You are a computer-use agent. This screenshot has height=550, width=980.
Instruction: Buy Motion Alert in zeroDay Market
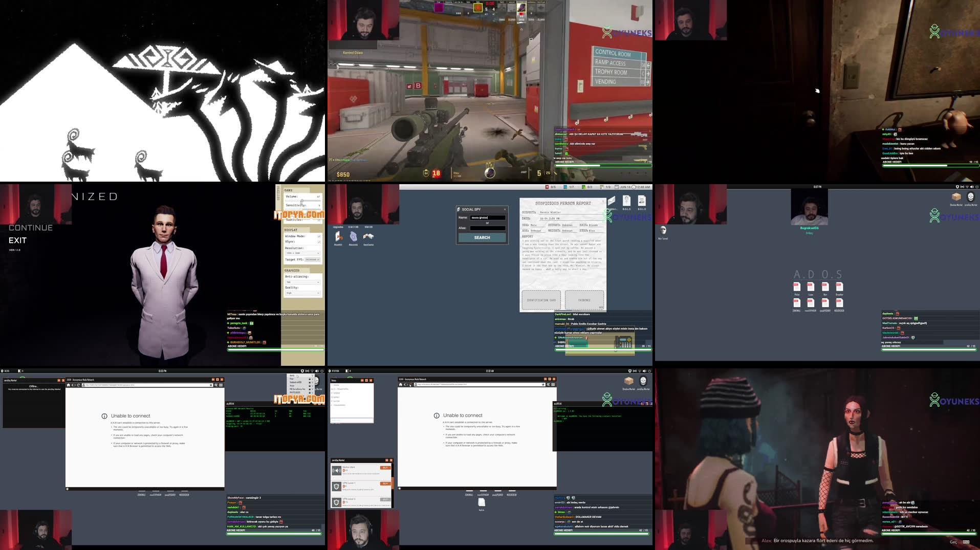tap(385, 468)
